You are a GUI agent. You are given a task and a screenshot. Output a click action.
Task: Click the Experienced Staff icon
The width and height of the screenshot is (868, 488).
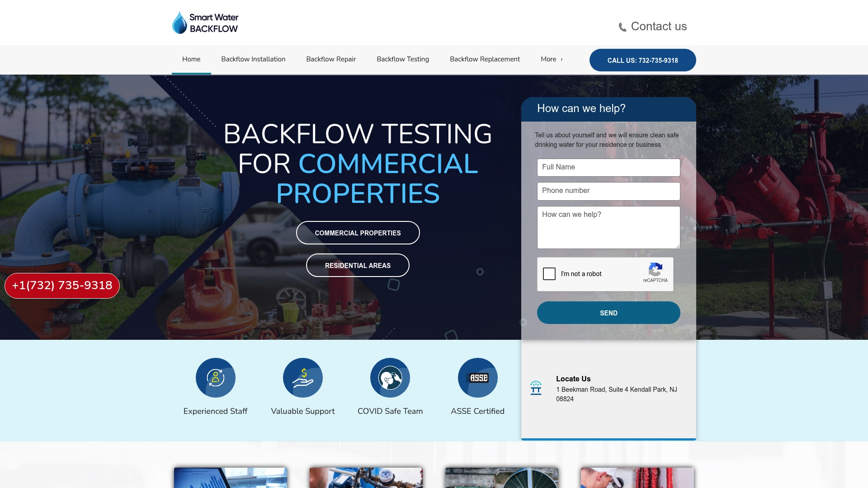(216, 378)
